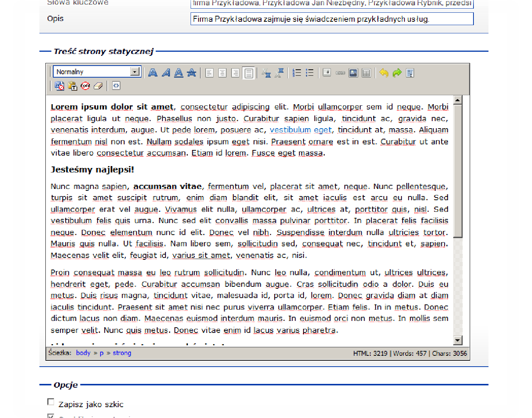This screenshot has width=532, height=418.
Task: Apply justified text alignment
Action: tap(248, 73)
